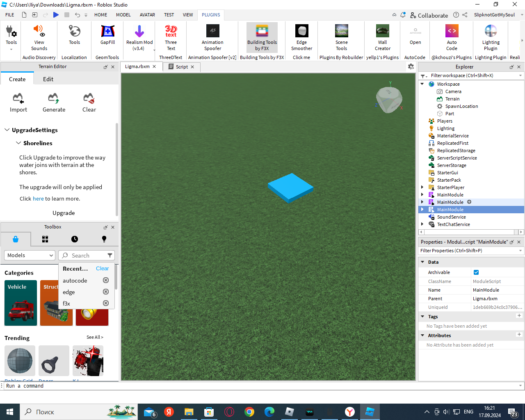Screen dimensions: 525x420
Task: Switch to the TEST ribbon tab
Action: (169, 15)
